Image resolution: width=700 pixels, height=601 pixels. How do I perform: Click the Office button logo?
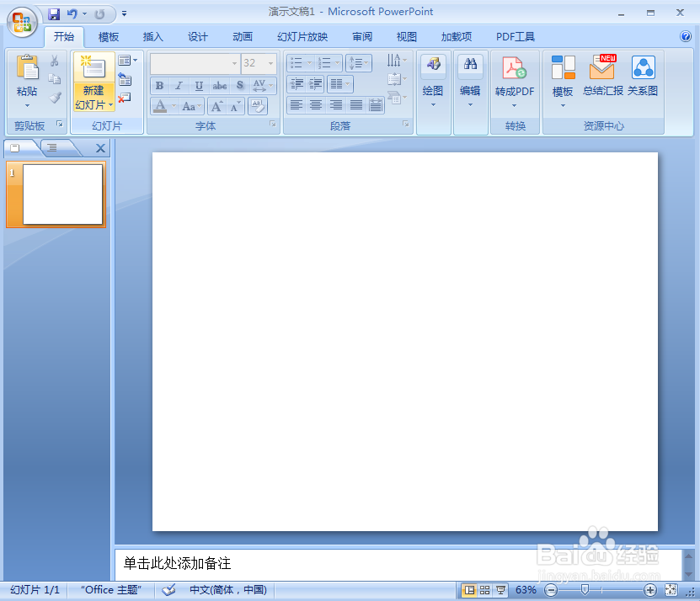click(22, 22)
